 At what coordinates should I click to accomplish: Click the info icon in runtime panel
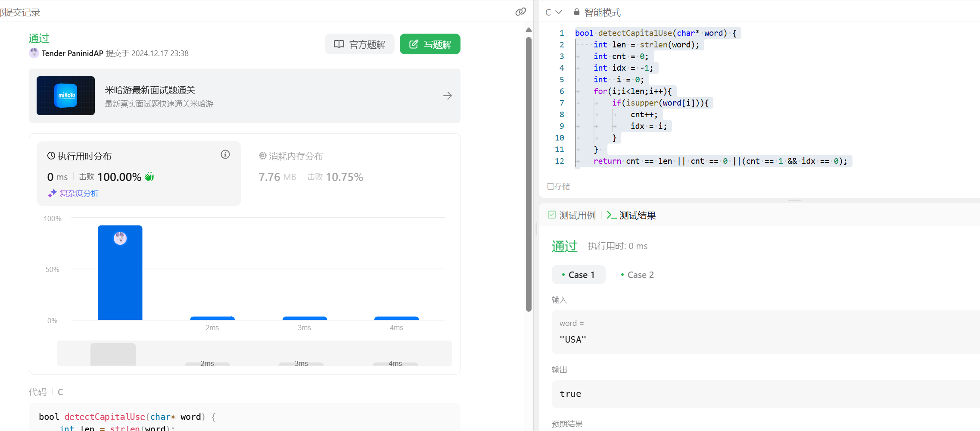pyautogui.click(x=225, y=154)
